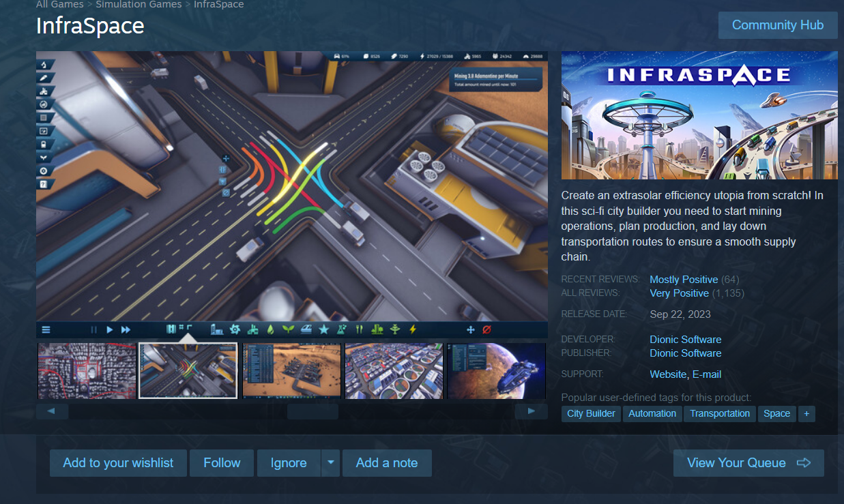Open the developer Dionic Software link

click(x=686, y=340)
